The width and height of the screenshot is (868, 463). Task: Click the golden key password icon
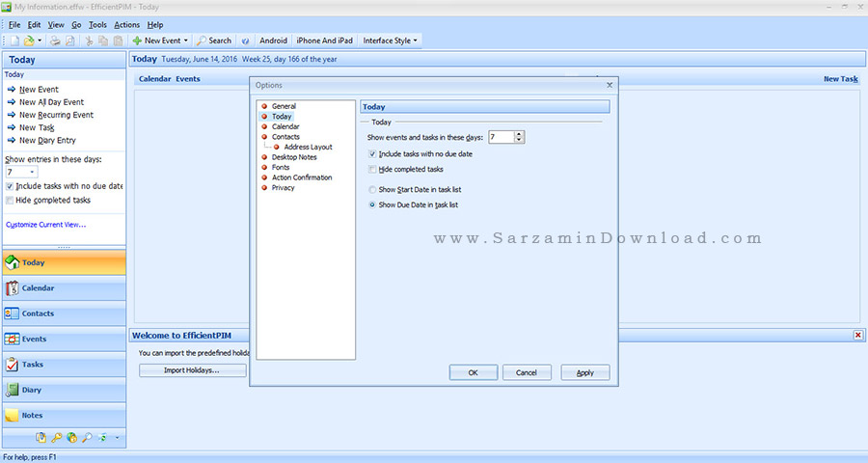pos(57,438)
